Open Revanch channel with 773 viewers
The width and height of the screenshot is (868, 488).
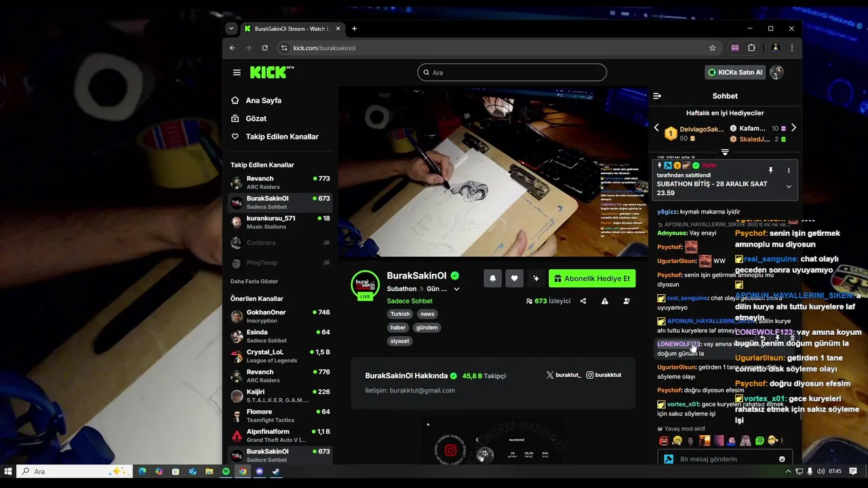[x=280, y=183]
